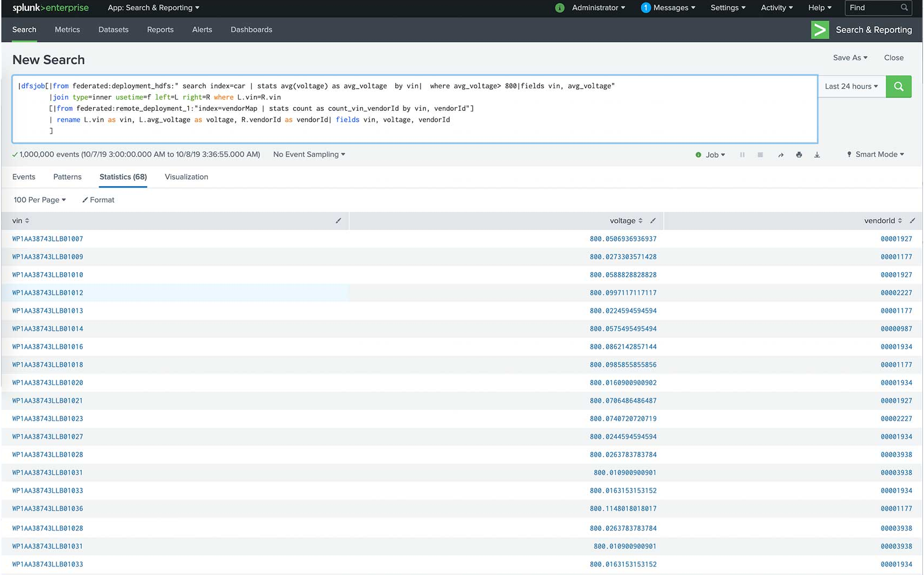Pause the search job
The image size is (924, 575).
742,155
